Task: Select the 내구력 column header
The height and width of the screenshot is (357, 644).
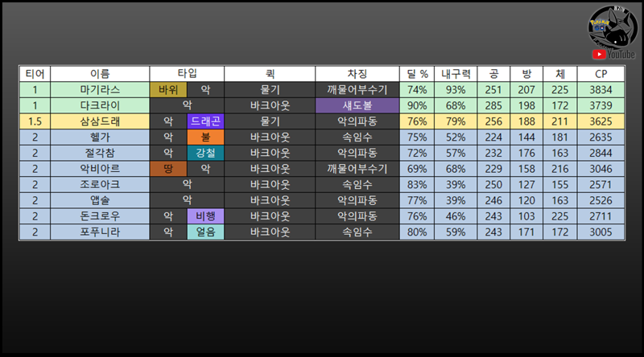Action: coord(456,74)
